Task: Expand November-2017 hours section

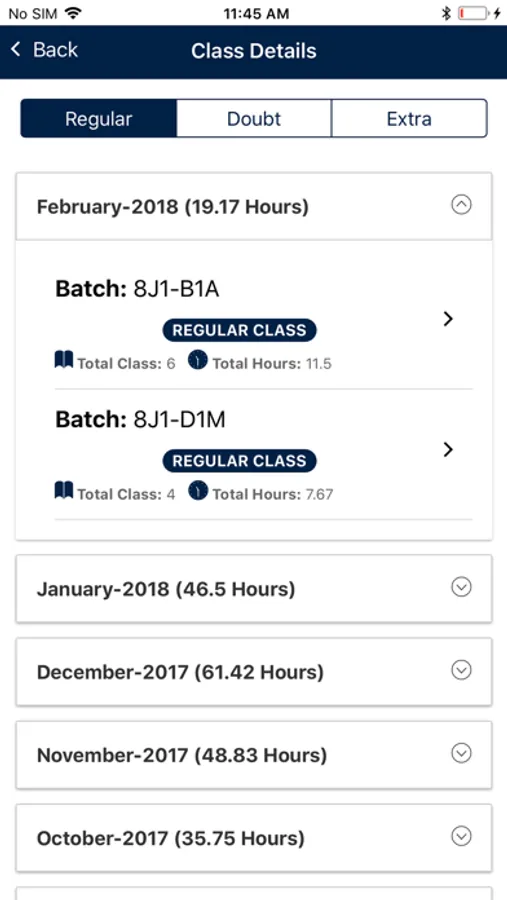Action: coord(254,755)
